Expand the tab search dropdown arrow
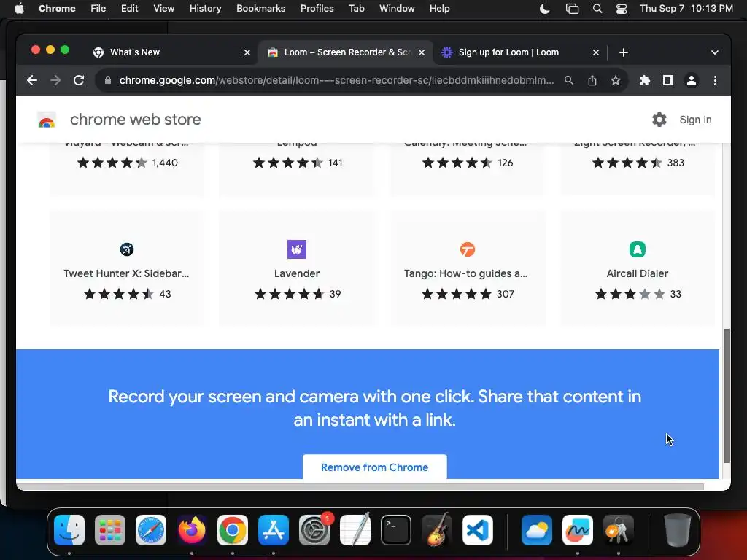This screenshot has width=747, height=560. [x=715, y=52]
